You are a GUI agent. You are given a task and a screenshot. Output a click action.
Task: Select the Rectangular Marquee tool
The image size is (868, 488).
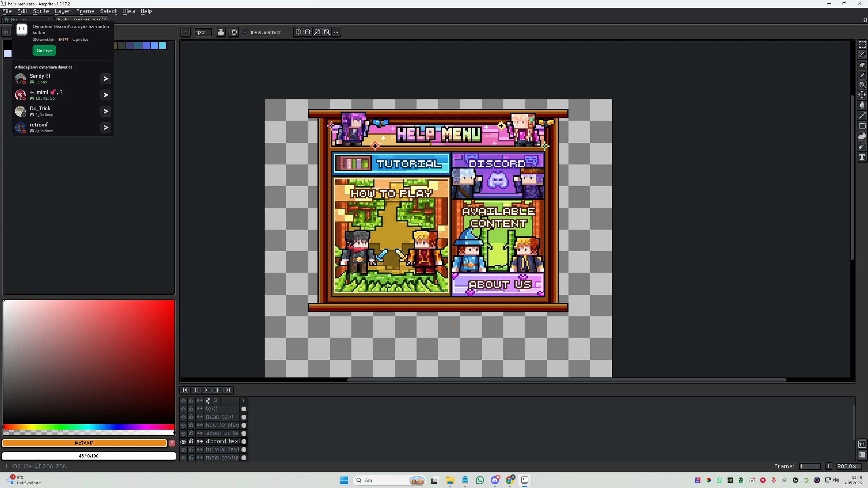(x=862, y=44)
